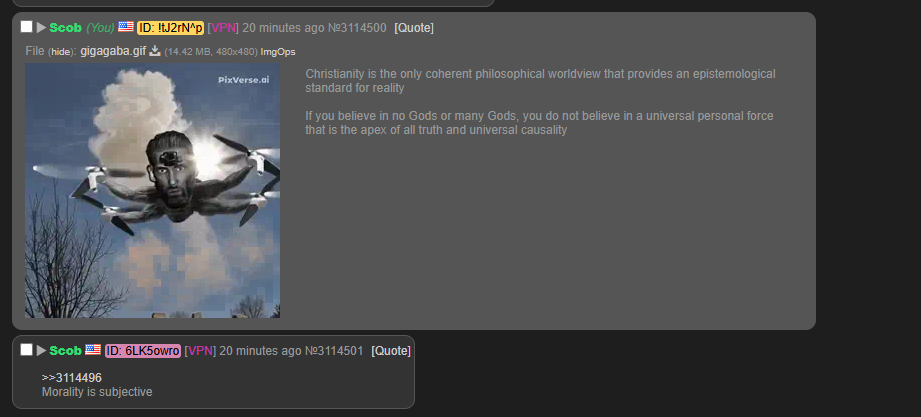The image size is (921, 417).
Task: Click the US flag on post 3114500
Action: (x=126, y=26)
